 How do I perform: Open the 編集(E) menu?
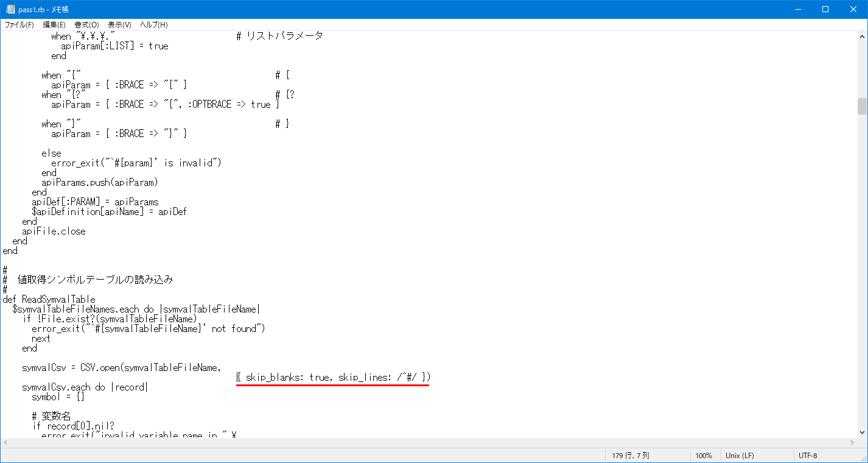(54, 25)
